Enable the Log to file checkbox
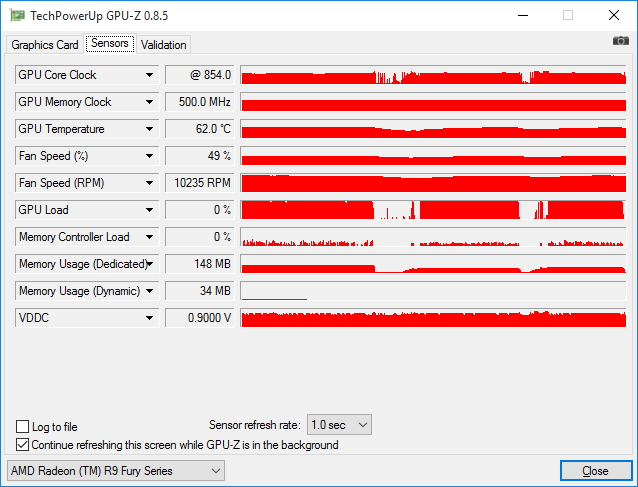The image size is (638, 487). (x=22, y=426)
